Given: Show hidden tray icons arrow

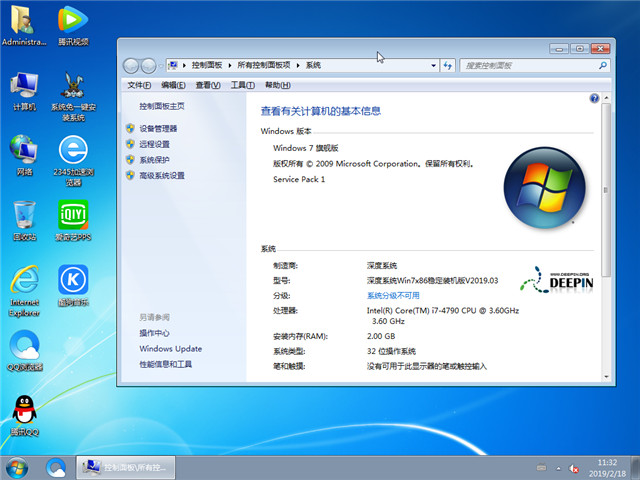Looking at the screenshot, I should pos(558,468).
